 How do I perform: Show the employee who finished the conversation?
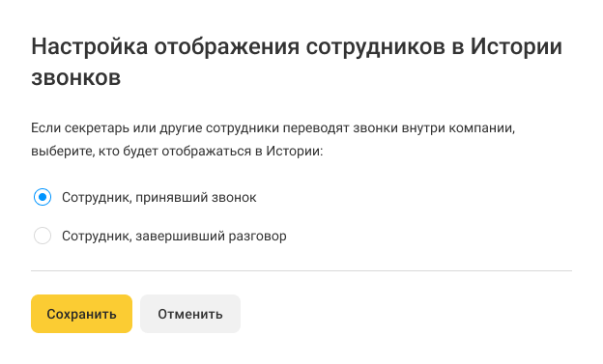tap(43, 236)
